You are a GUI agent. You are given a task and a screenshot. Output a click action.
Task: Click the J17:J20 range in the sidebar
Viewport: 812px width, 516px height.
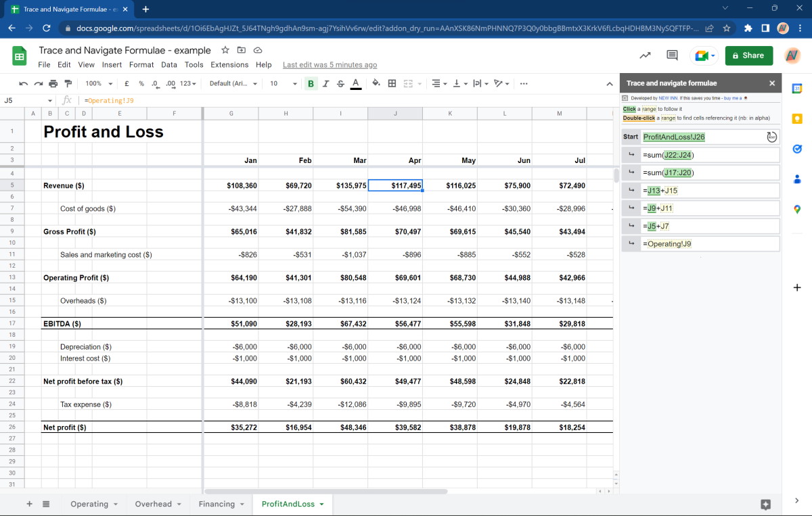[x=677, y=172]
